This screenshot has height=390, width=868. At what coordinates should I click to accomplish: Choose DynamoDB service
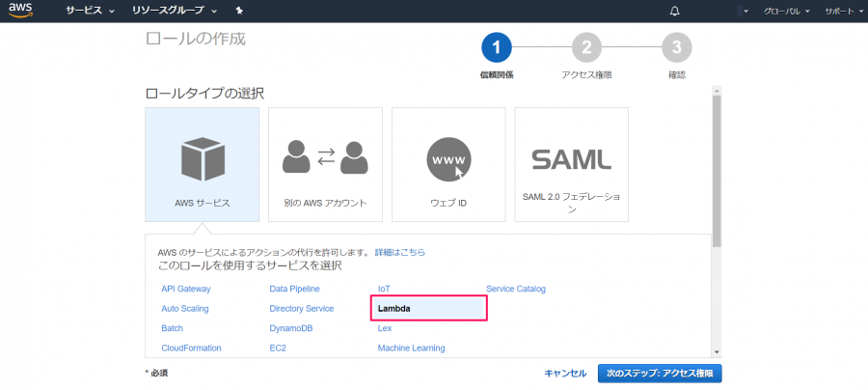(291, 328)
